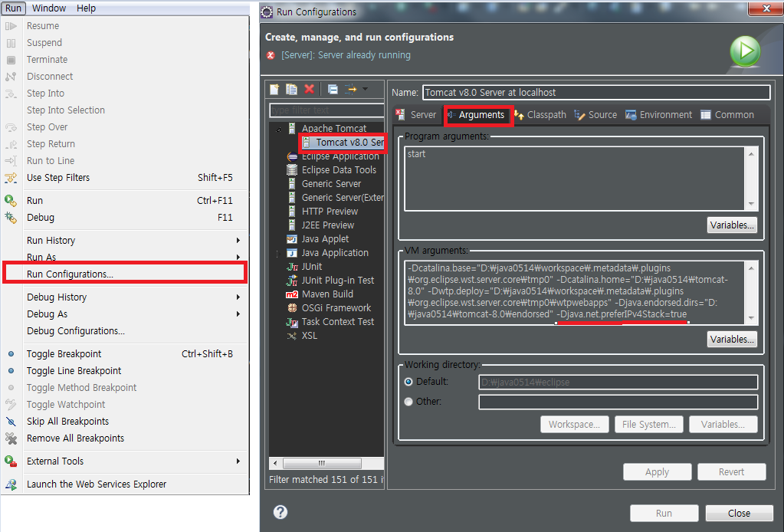Click the help question mark icon
784x532 pixels.
pyautogui.click(x=280, y=512)
